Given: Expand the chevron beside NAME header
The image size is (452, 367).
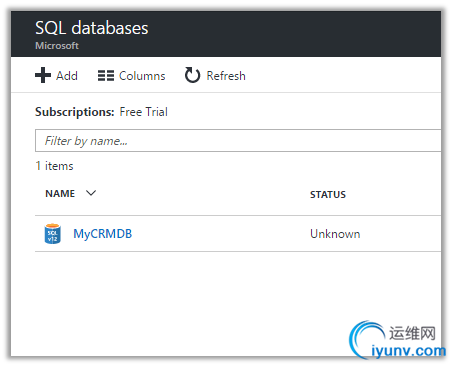Looking at the screenshot, I should click(x=91, y=193).
